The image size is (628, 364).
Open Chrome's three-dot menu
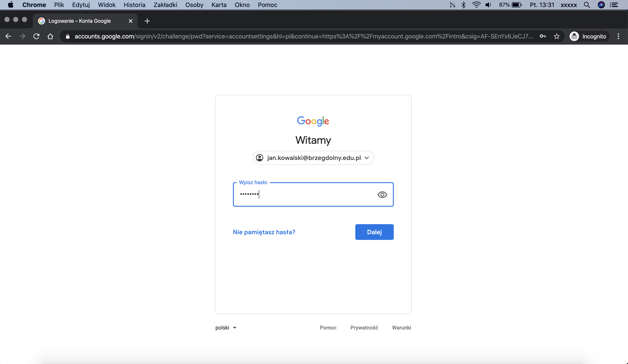tap(618, 36)
